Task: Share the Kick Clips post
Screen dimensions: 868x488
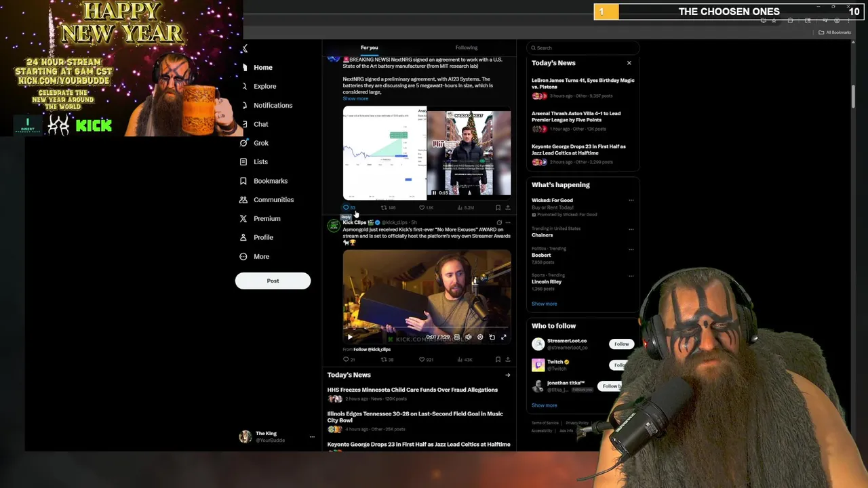Action: click(x=508, y=360)
